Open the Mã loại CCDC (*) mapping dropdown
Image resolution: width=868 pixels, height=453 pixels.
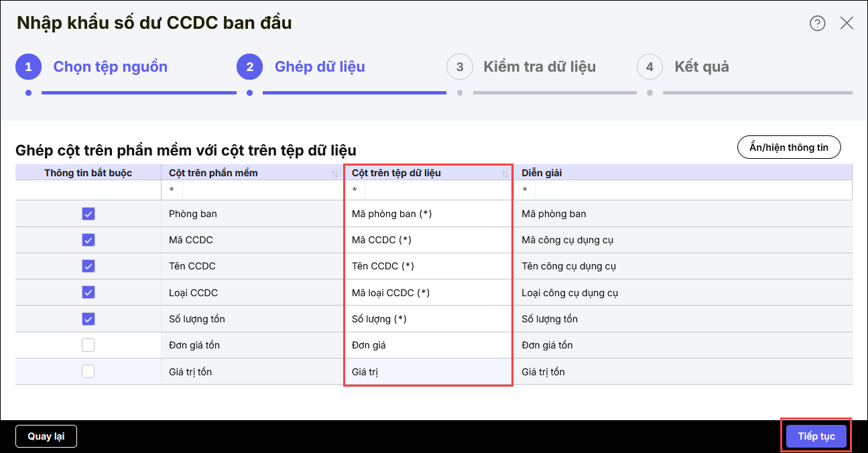click(x=428, y=293)
